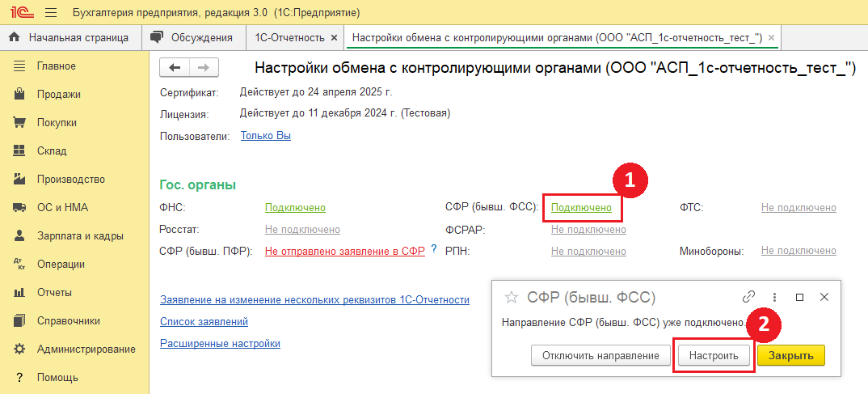This screenshot has height=394, width=868.
Task: Open the Список заявлений link
Action: 204,321
